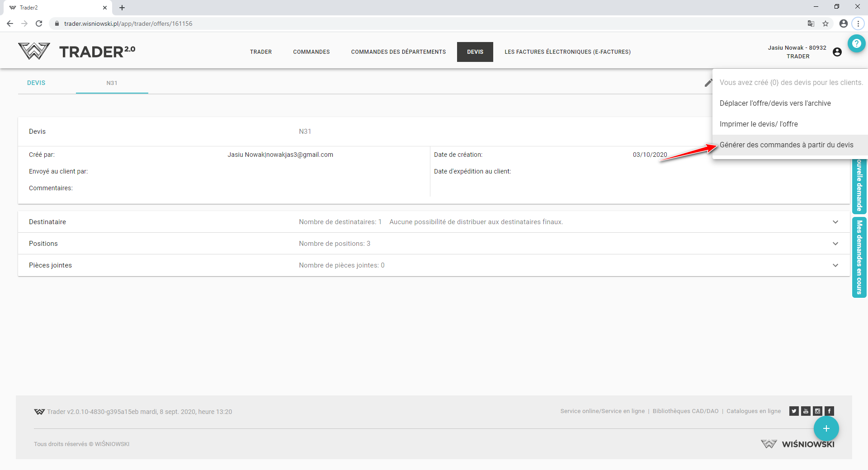Expand the Destinataire section
This screenshot has width=868, height=470.
coord(835,222)
